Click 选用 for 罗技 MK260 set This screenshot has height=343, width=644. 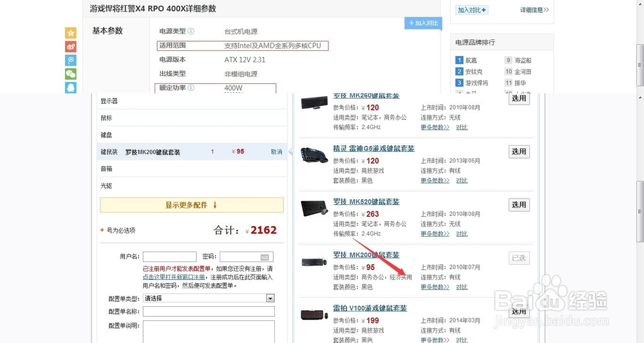[519, 99]
